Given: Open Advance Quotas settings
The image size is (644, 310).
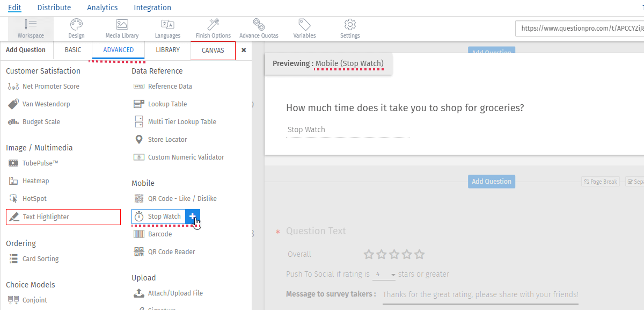Looking at the screenshot, I should point(259,28).
